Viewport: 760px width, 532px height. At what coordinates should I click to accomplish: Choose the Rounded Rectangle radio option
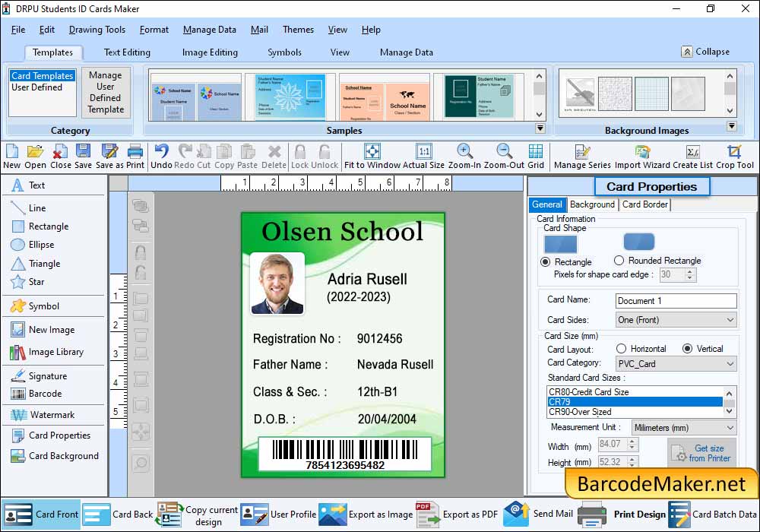[x=619, y=260]
